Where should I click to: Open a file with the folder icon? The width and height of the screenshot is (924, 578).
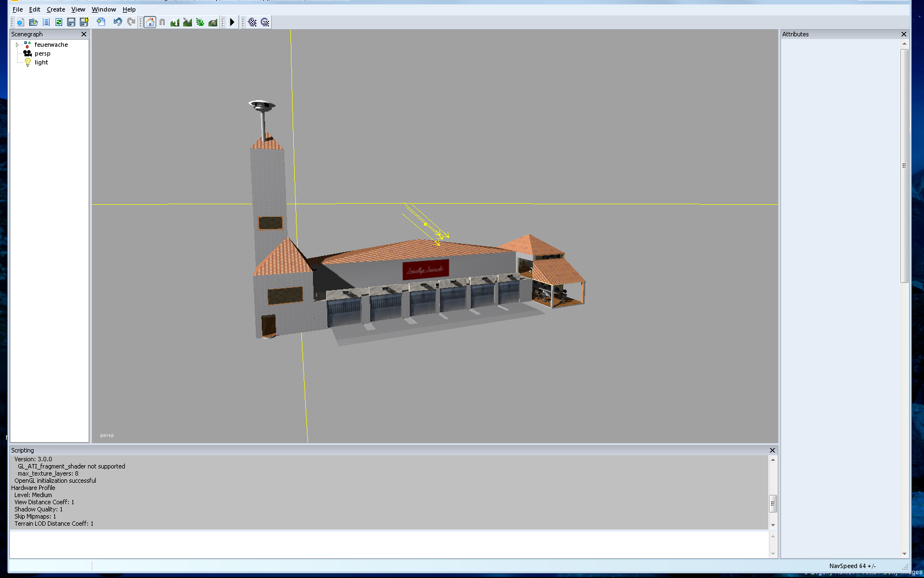click(33, 22)
